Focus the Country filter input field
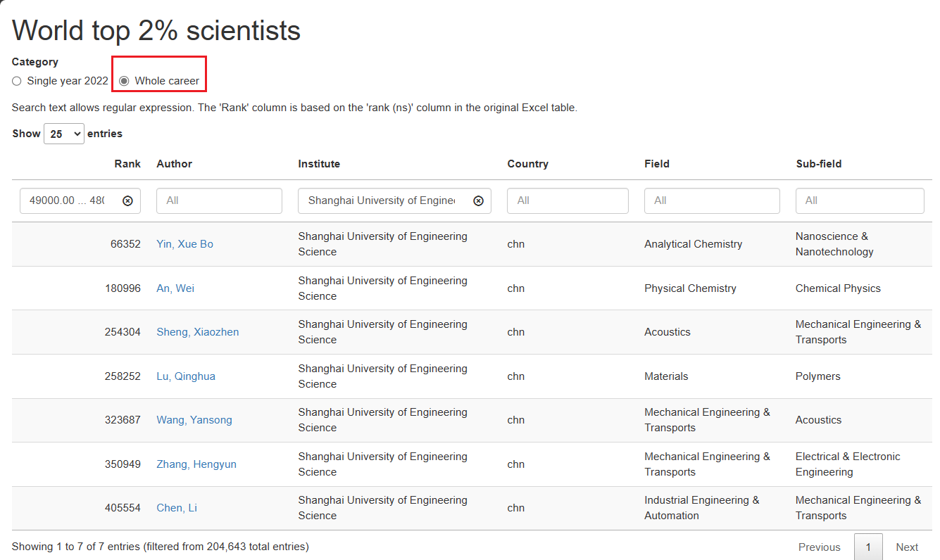940x560 pixels. tap(568, 201)
